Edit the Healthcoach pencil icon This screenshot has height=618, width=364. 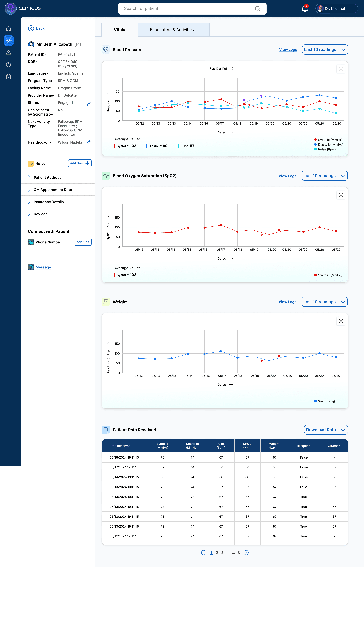89,142
